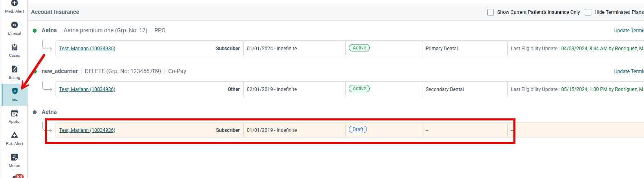Screen dimensions: 644x178
Task: Open Test, Mariann link in draft row
Action: (x=87, y=130)
